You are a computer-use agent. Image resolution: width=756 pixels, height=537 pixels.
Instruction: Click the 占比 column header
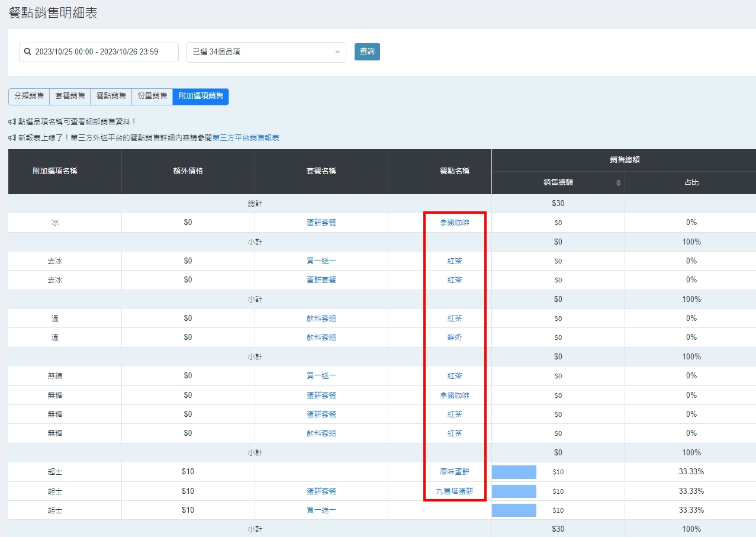tap(691, 182)
